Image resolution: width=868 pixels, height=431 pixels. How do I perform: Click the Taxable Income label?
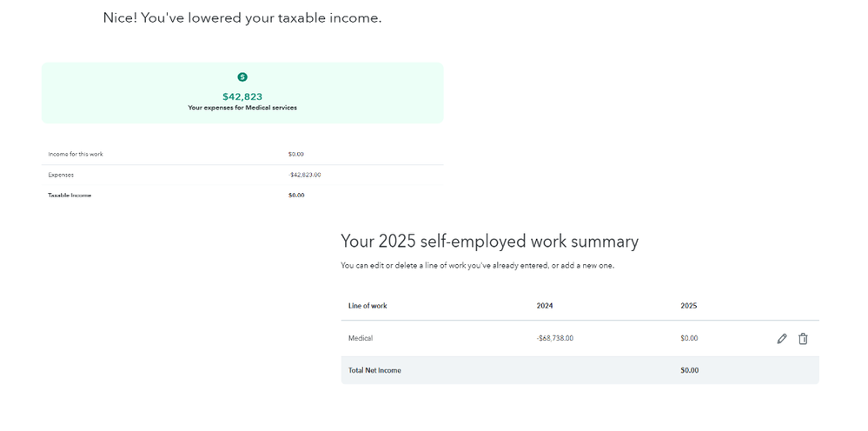point(70,196)
